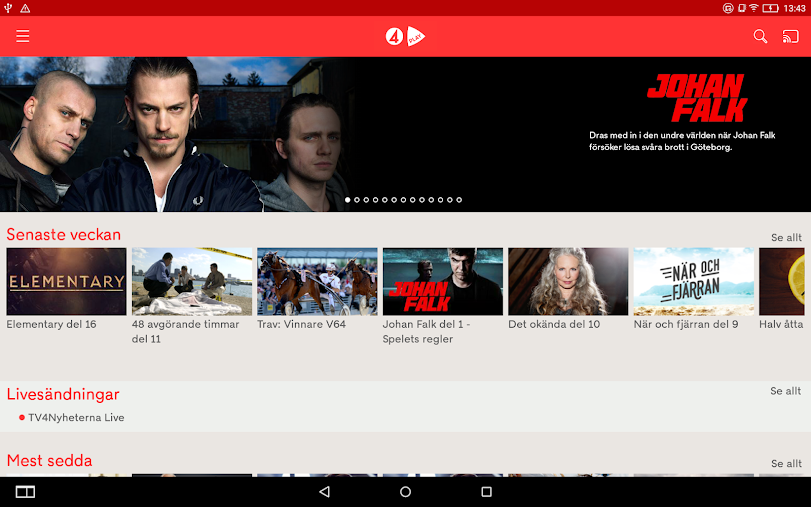Open the Mest sedda section heading
The image size is (811, 507).
[50, 460]
